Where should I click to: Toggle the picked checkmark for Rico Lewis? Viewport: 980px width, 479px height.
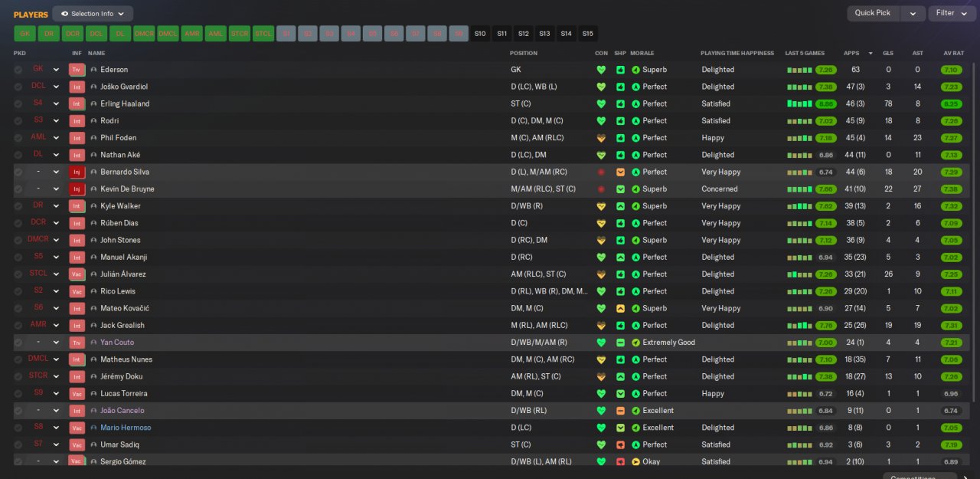pyautogui.click(x=18, y=291)
